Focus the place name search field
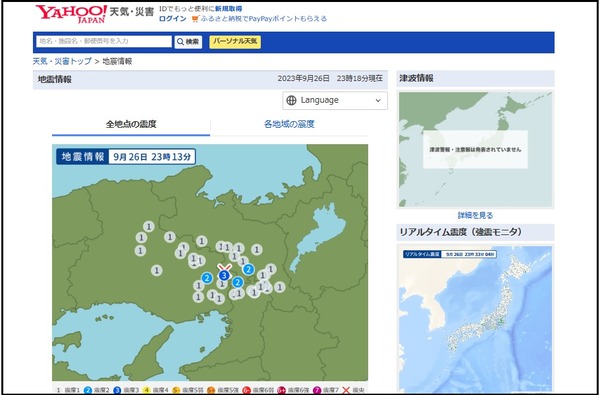The width and height of the screenshot is (600, 395). (104, 41)
